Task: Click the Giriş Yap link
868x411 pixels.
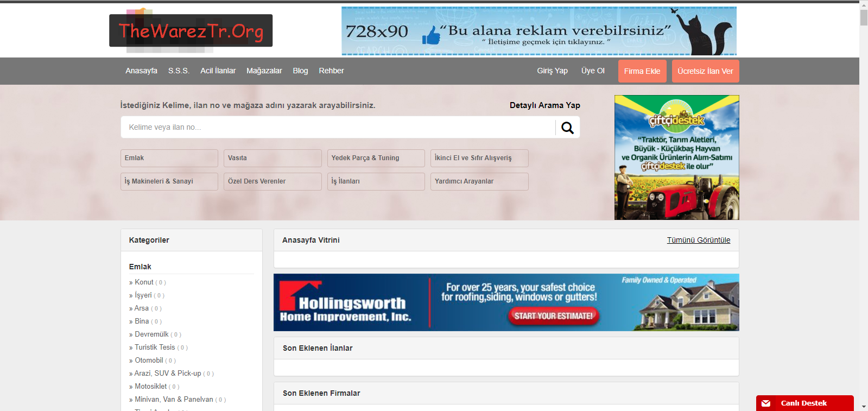Action: tap(552, 71)
